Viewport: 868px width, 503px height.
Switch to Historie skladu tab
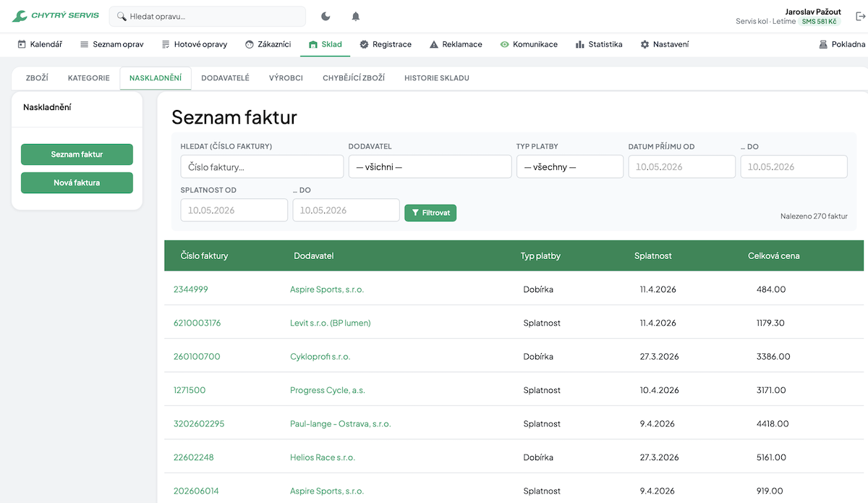coord(437,77)
